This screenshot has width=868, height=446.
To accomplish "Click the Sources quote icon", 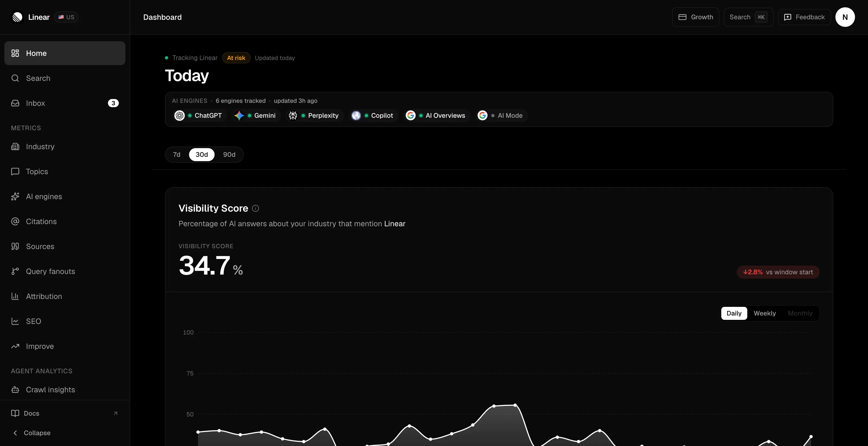I will coord(15,246).
